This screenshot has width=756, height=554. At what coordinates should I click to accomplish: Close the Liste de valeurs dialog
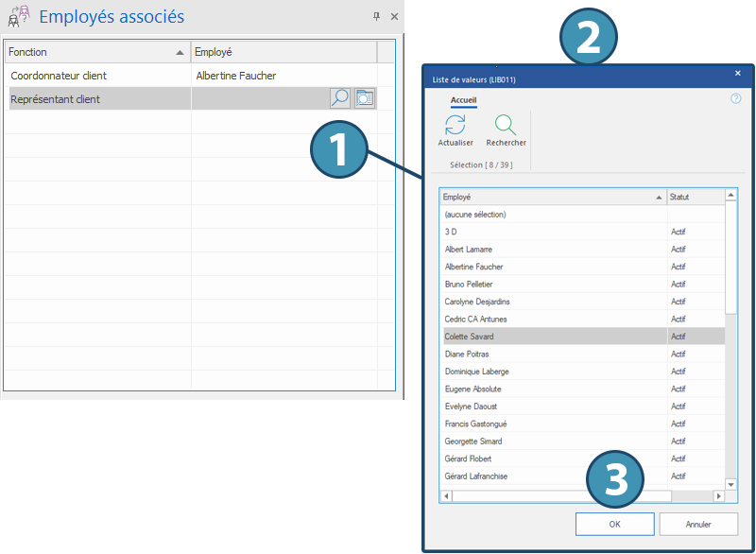[x=738, y=73]
